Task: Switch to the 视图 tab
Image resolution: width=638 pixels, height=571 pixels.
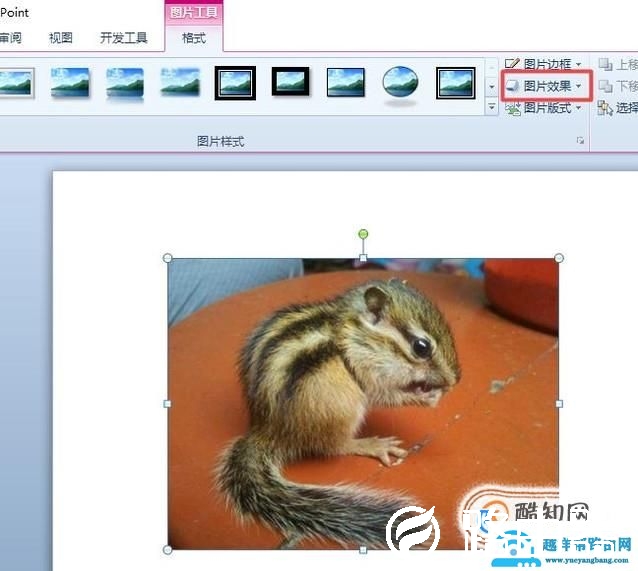Action: (x=61, y=38)
